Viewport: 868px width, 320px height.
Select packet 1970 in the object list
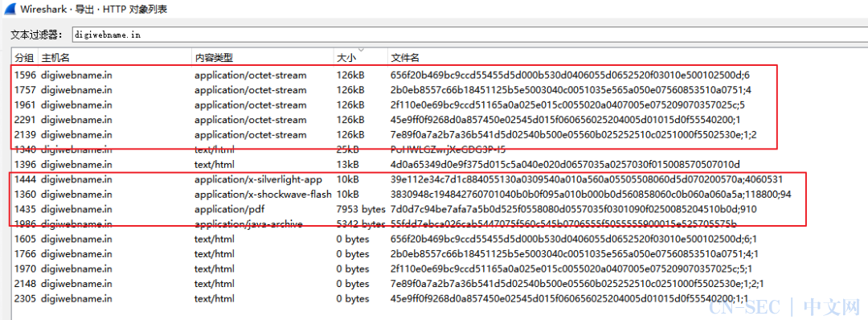point(24,269)
